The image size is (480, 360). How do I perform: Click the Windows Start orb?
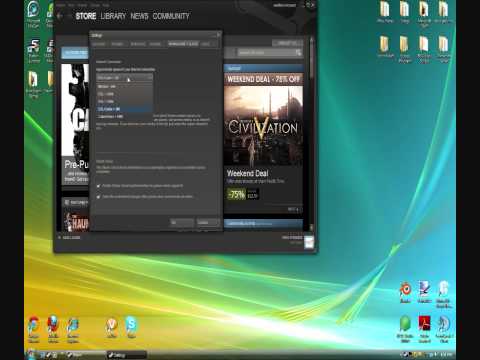point(32,354)
